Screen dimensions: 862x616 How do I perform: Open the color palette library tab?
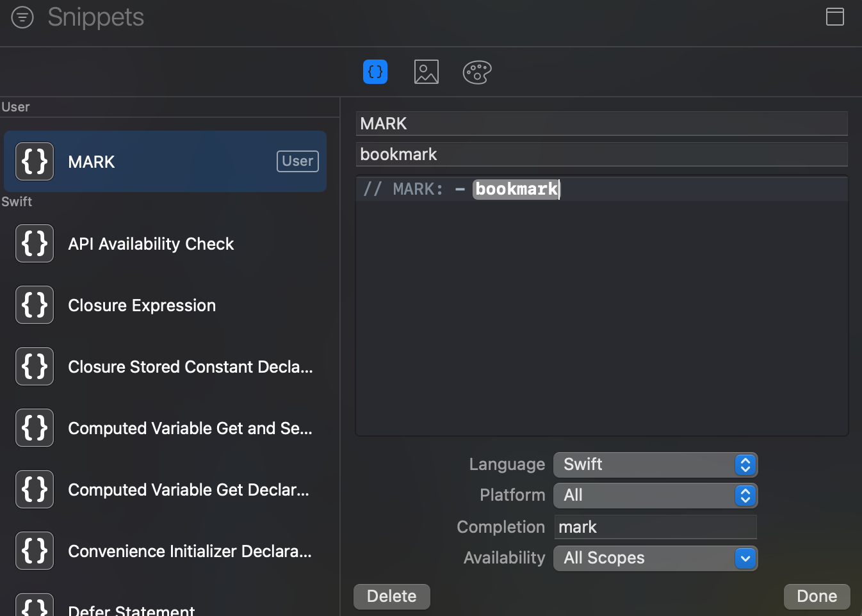coord(477,72)
